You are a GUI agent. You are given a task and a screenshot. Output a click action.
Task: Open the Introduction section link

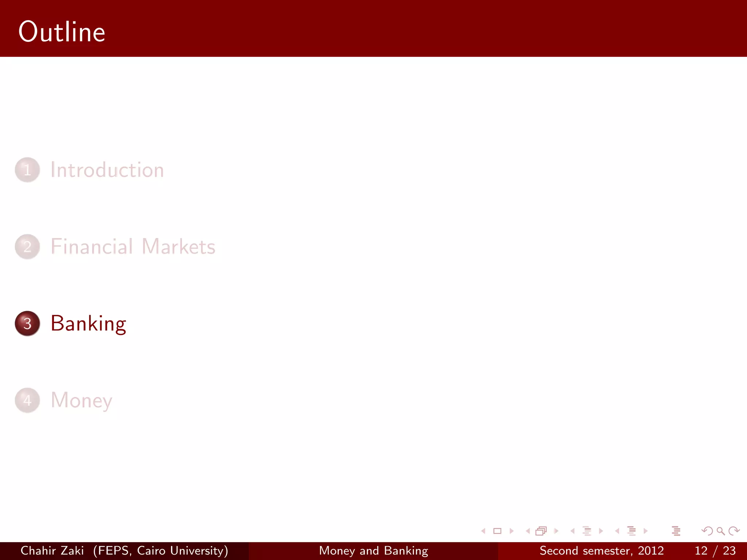(x=107, y=170)
